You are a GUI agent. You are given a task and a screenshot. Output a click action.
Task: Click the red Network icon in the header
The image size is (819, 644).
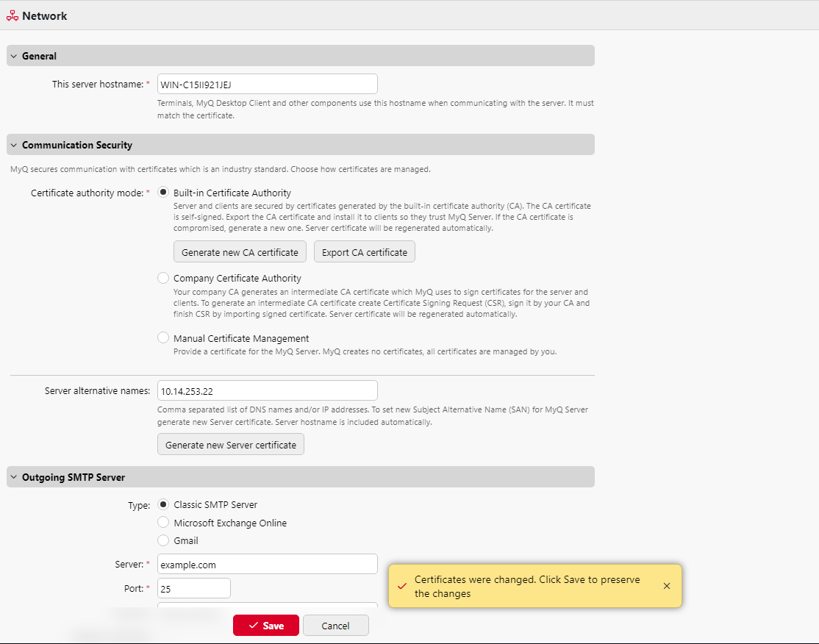point(12,15)
